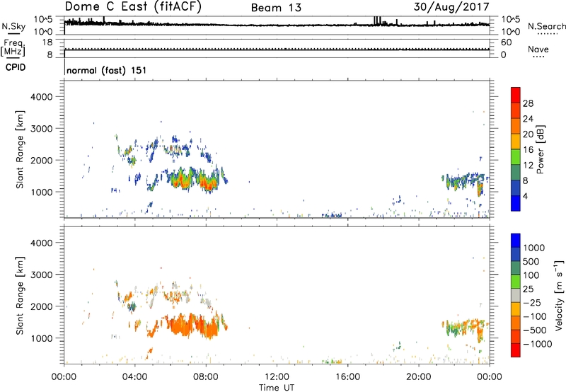Click the 'Power [dB]' colorbar title
566x392 pixels.
(540, 149)
